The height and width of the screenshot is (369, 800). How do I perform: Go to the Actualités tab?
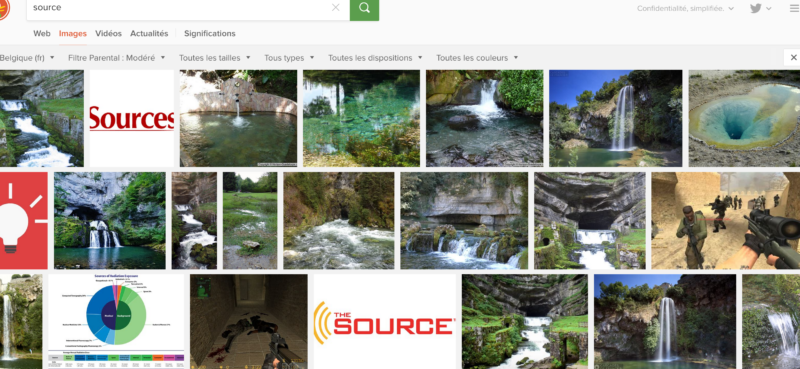(149, 34)
